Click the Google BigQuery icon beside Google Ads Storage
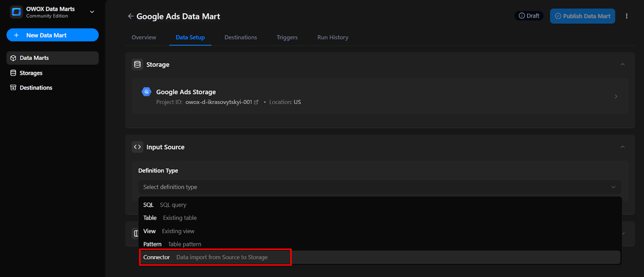644x277 pixels. 146,92
